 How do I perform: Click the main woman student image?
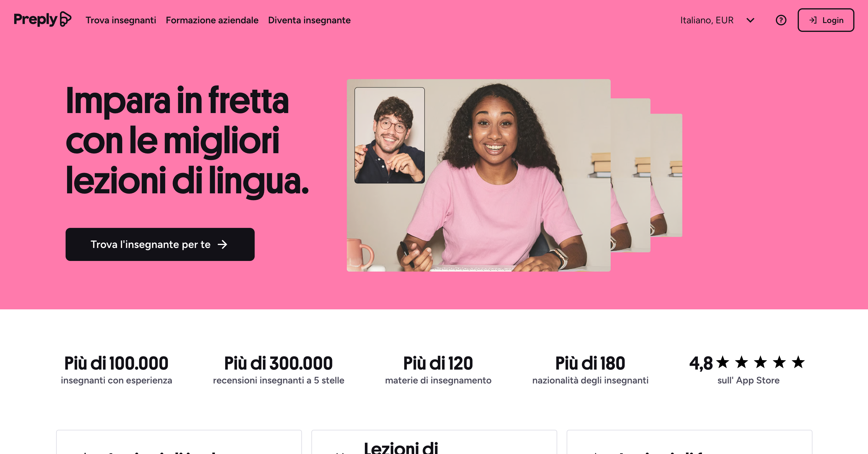479,175
